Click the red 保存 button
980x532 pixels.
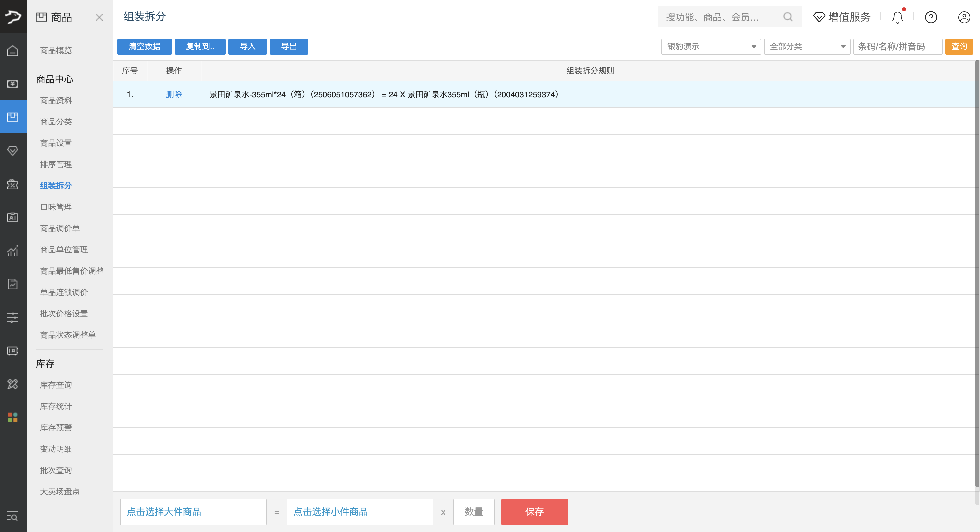point(534,512)
